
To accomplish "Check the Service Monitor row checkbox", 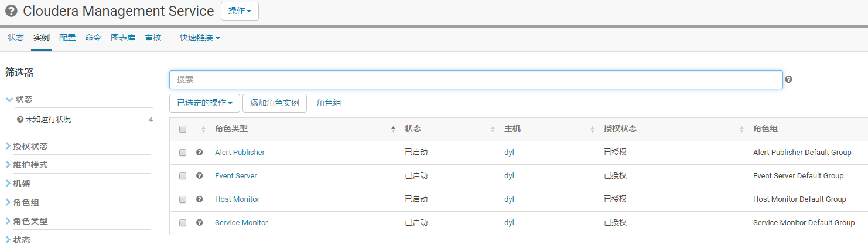I will (183, 223).
